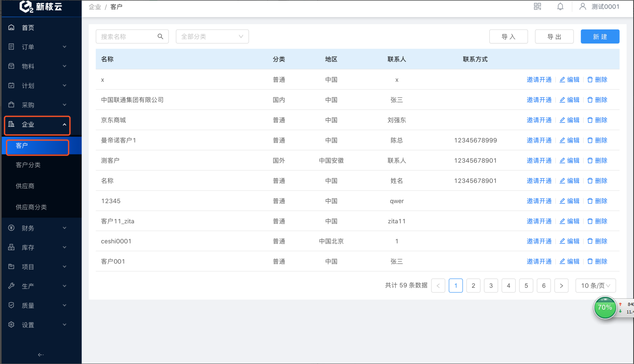Click the 项目 folder icon
The width and height of the screenshot is (634, 364).
(x=11, y=266)
